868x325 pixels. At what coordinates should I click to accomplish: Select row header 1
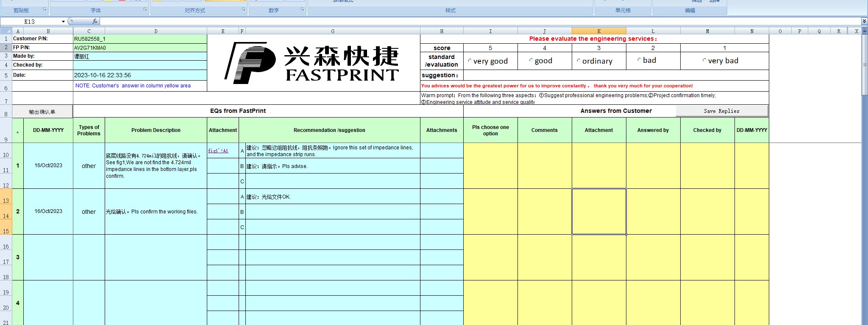coord(6,39)
